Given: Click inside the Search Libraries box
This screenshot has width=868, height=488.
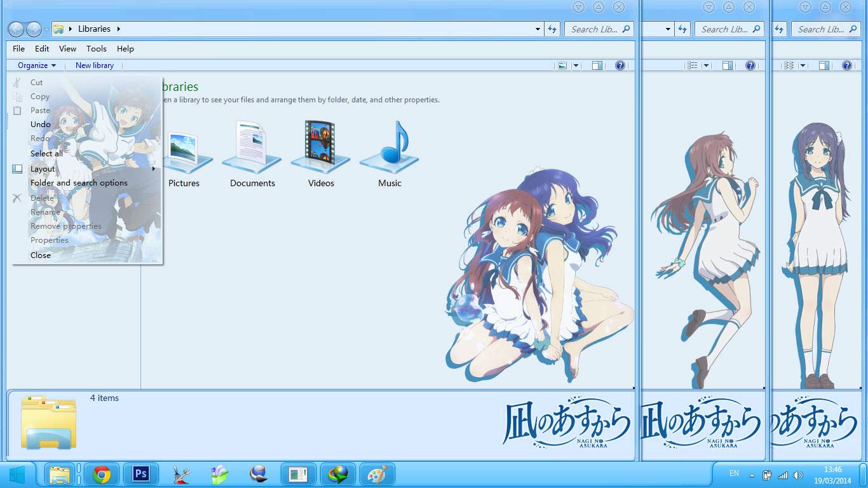Looking at the screenshot, I should [594, 29].
